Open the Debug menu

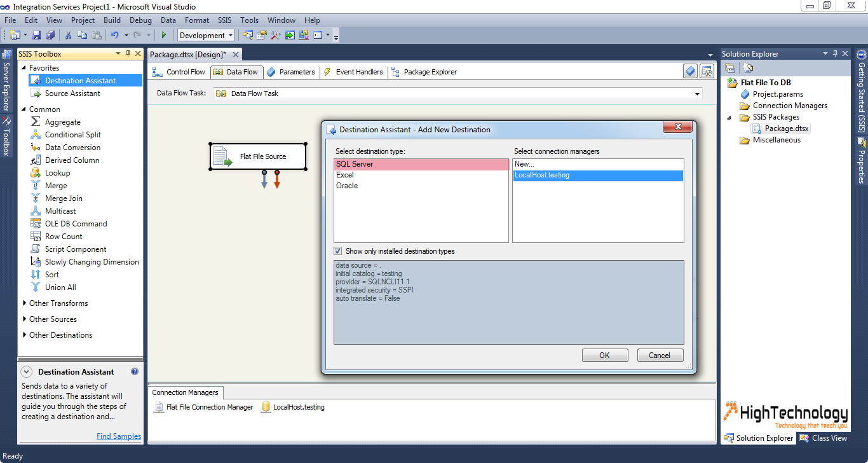point(140,20)
